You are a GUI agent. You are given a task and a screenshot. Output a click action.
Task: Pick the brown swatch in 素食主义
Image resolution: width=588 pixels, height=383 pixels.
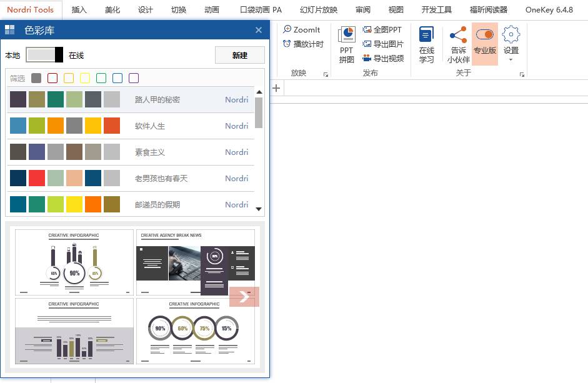click(x=74, y=152)
